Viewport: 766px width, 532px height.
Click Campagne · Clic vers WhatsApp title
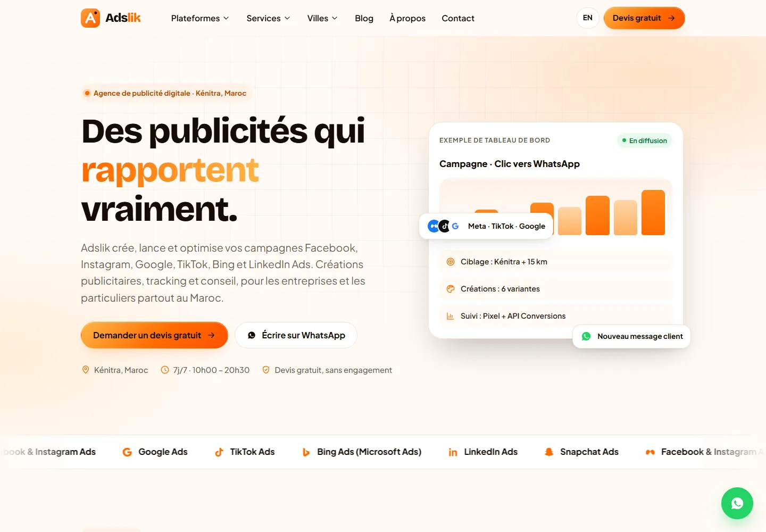[x=510, y=164]
